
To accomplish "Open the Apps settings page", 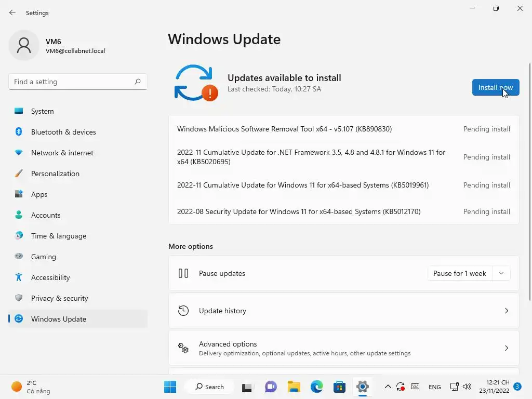I will point(78,194).
